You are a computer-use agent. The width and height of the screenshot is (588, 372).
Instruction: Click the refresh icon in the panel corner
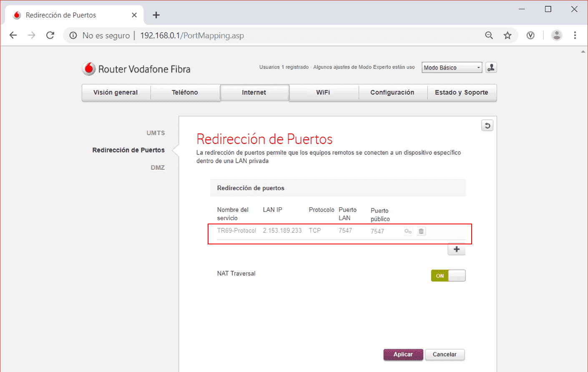487,126
